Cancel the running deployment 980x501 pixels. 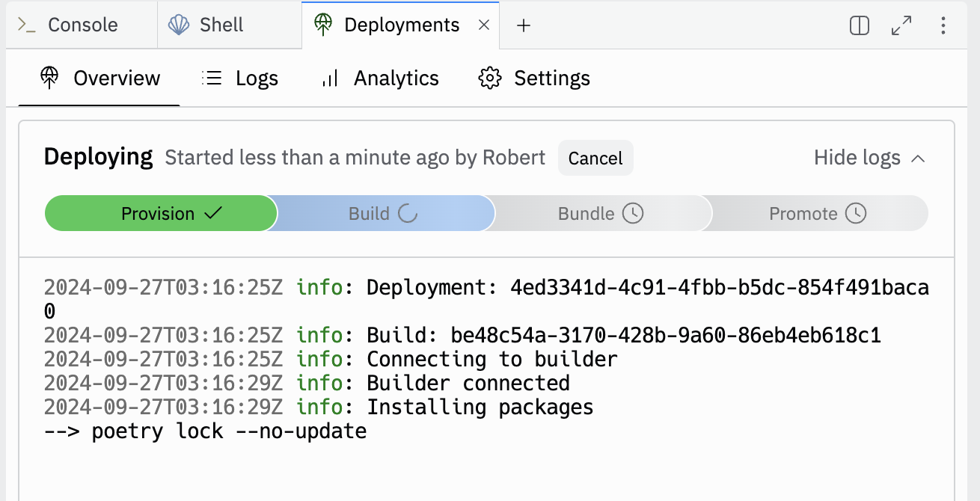(x=595, y=159)
